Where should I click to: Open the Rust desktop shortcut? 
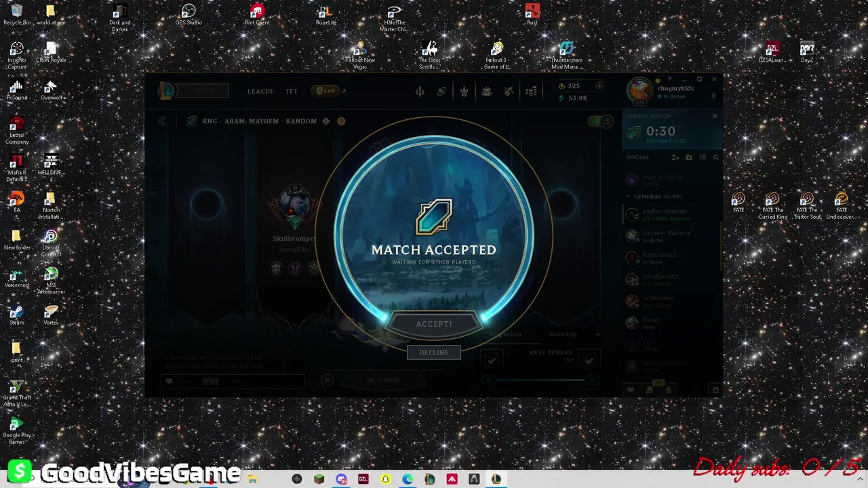click(x=532, y=14)
